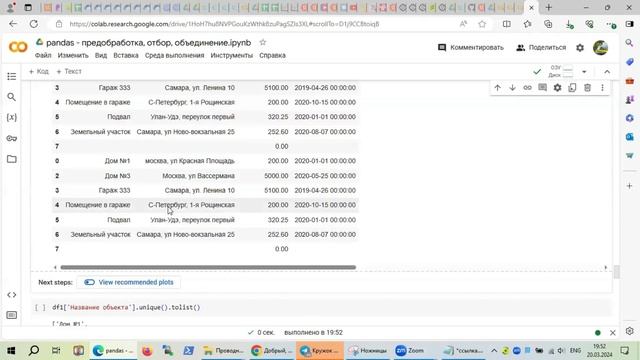Open Windows Start menu
This screenshot has width=640, height=360.
[11, 351]
